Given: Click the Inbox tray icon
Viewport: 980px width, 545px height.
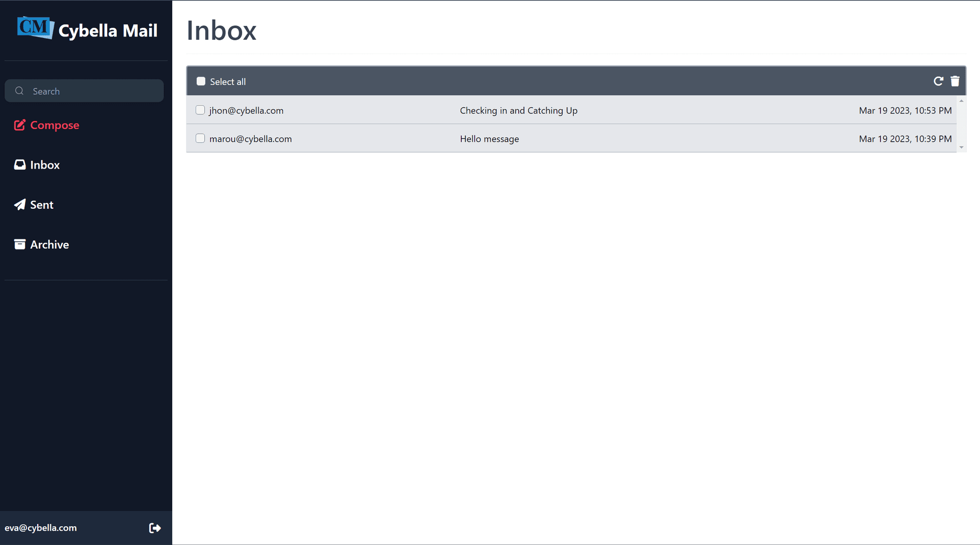Looking at the screenshot, I should point(20,165).
